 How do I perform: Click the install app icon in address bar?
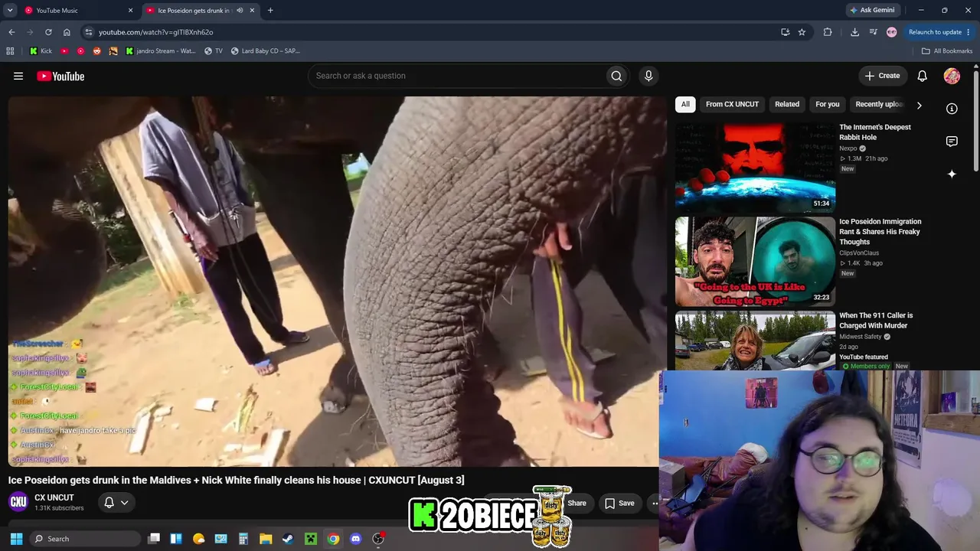tap(785, 32)
